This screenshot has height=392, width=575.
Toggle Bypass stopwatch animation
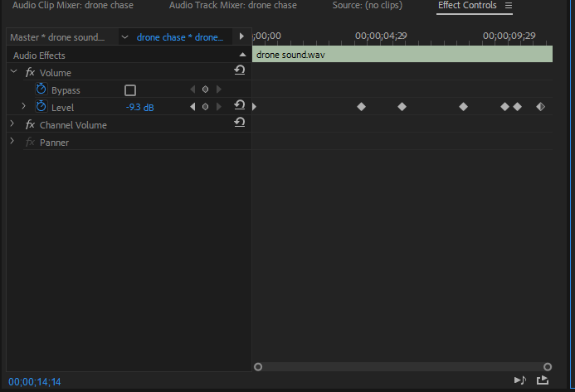(41, 89)
